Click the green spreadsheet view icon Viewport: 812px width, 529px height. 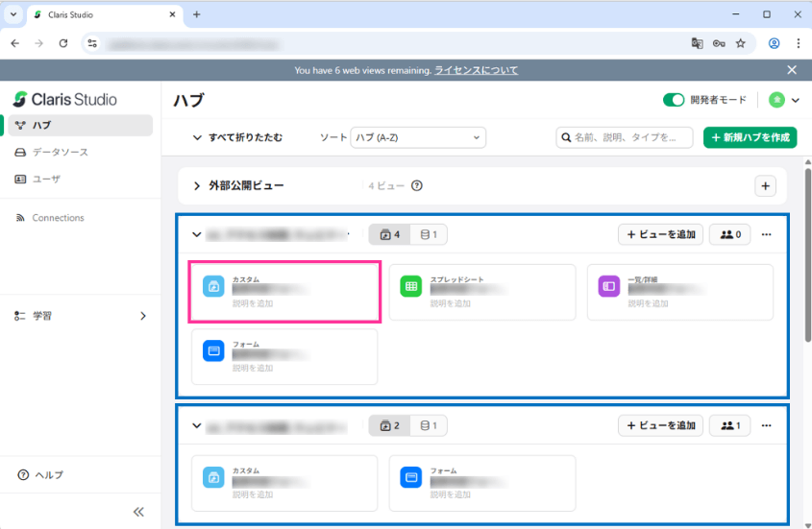pos(411,286)
